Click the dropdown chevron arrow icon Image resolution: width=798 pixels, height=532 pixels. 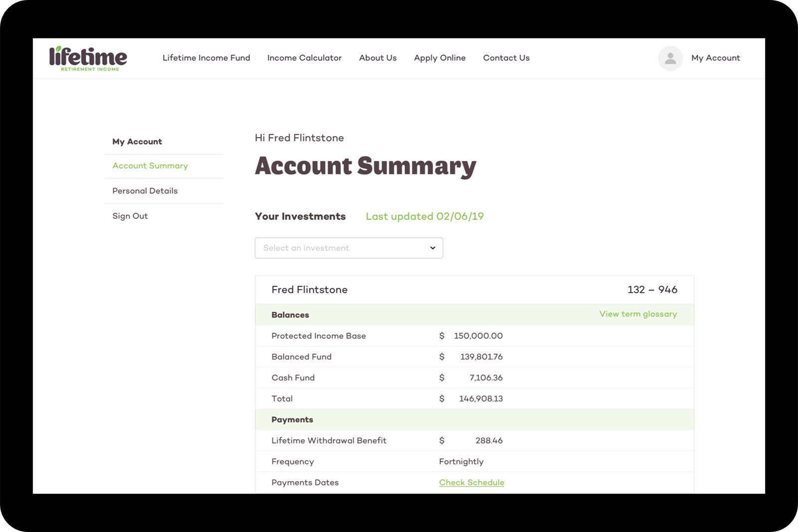coord(432,248)
